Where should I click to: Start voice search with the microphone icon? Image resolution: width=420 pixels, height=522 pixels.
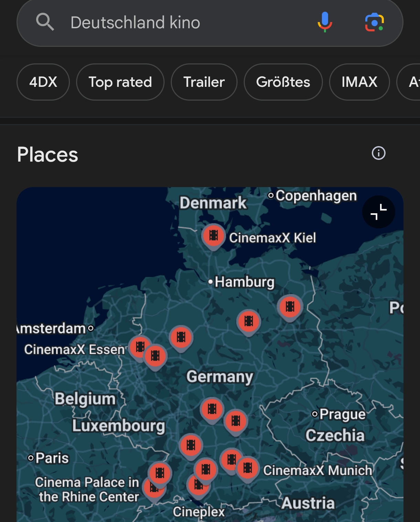[325, 22]
